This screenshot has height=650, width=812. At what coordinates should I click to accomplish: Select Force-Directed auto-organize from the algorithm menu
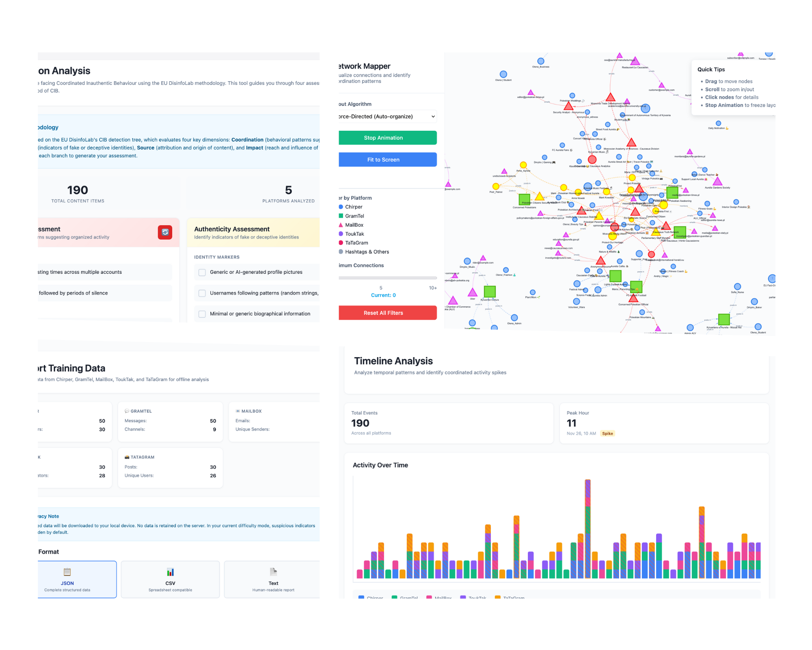[x=387, y=116]
